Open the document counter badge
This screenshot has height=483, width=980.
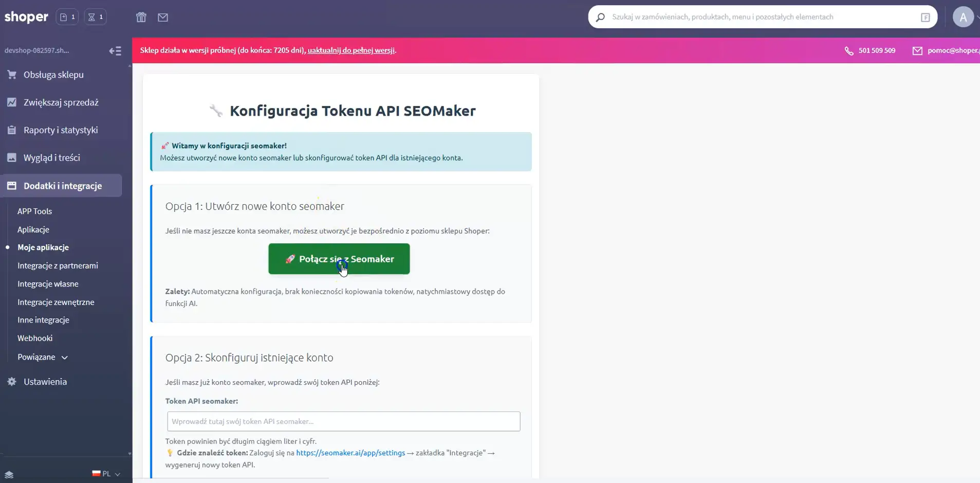(x=67, y=17)
